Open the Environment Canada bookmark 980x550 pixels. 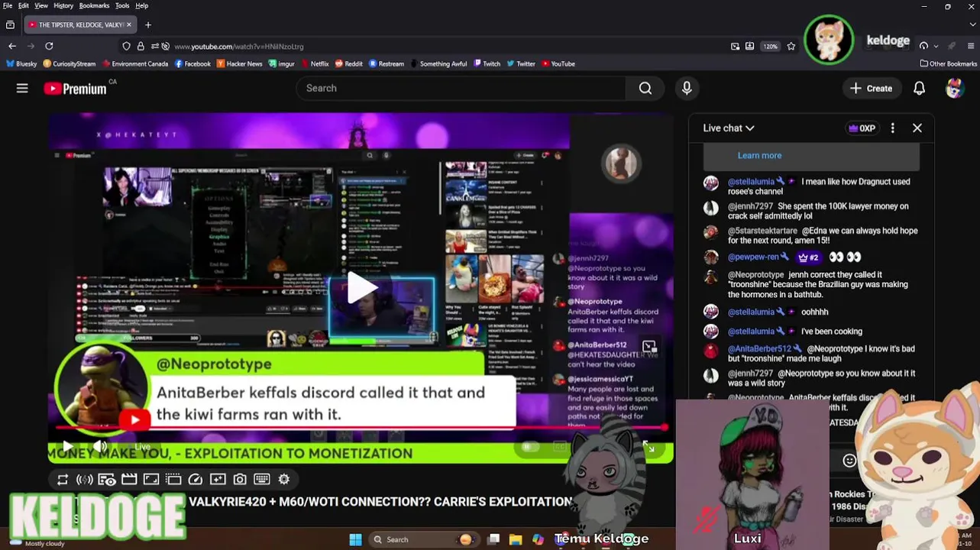(135, 64)
